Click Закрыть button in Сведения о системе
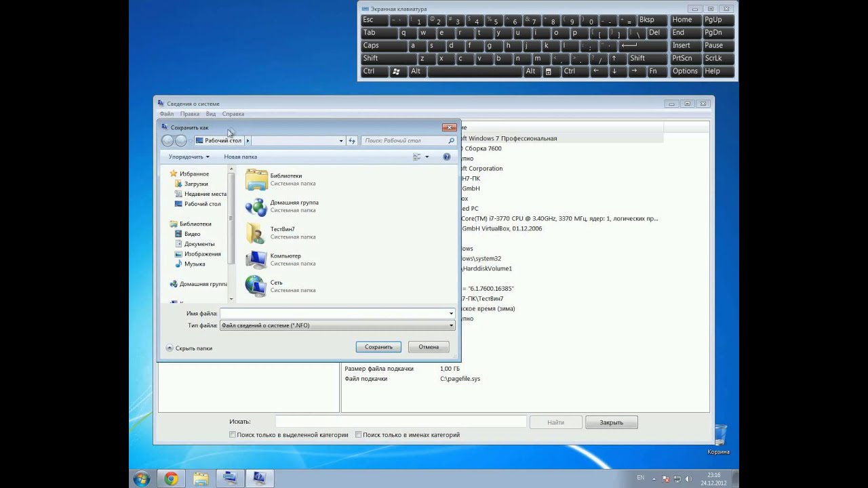This screenshot has width=868, height=488. (611, 422)
